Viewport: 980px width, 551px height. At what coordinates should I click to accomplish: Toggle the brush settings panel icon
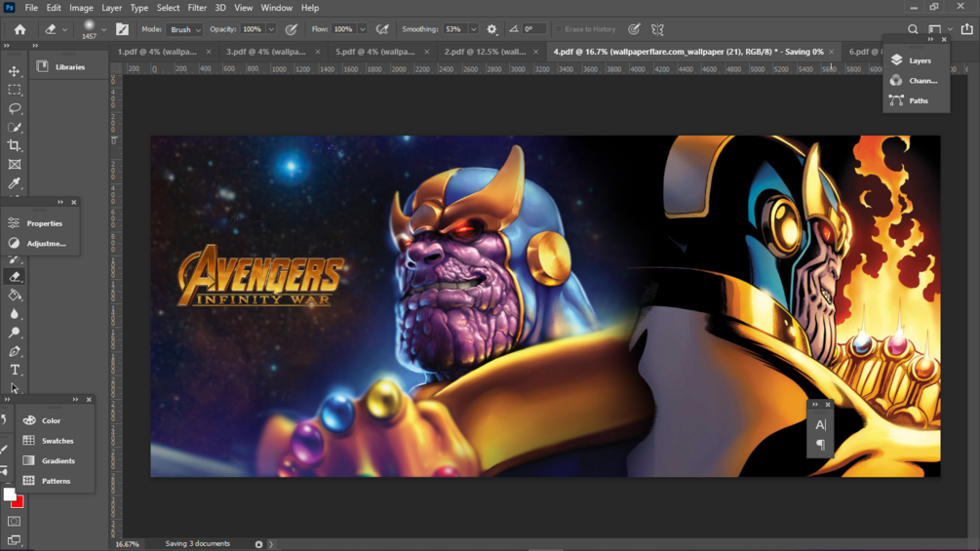123,29
